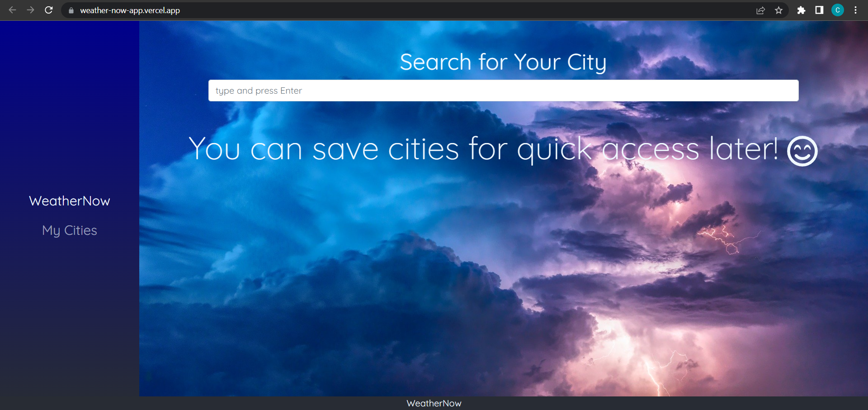This screenshot has height=410, width=868.
Task: Click the city search field
Action: pyautogui.click(x=503, y=91)
